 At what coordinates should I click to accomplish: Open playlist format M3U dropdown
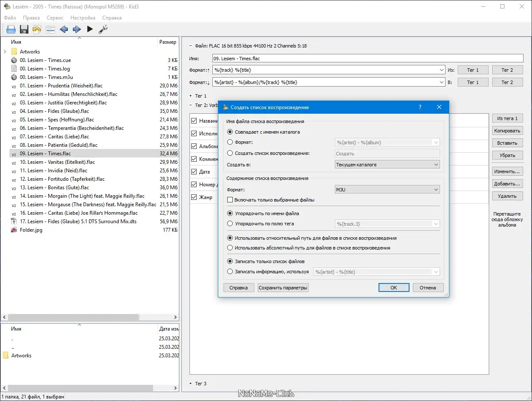tap(387, 190)
